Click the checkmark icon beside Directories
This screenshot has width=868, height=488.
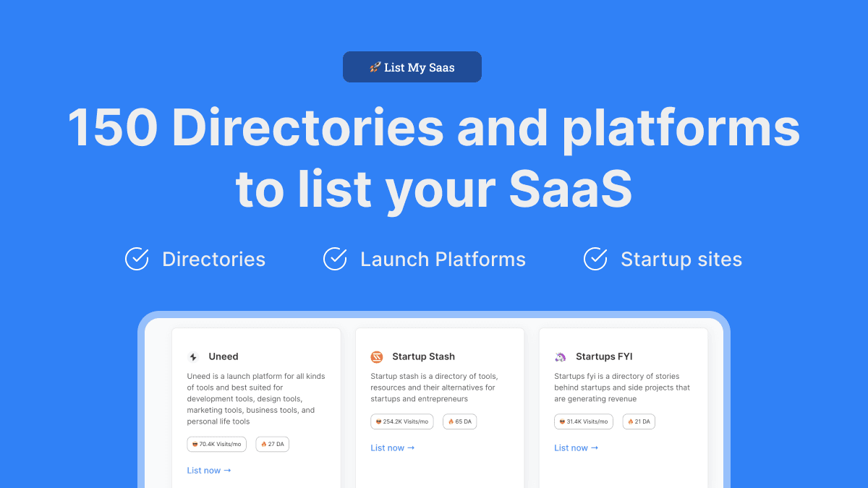point(137,259)
